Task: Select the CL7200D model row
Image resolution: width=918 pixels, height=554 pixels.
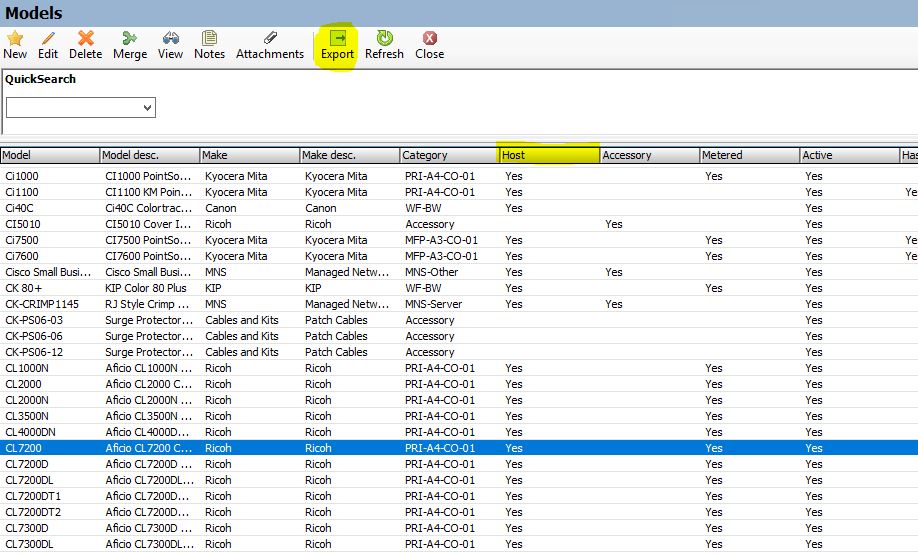Action: point(459,464)
